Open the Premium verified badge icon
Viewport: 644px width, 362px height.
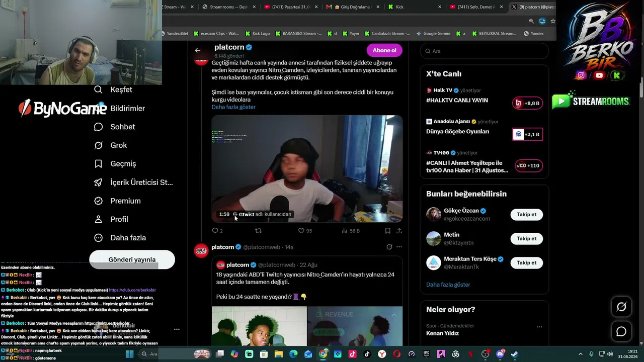(99, 201)
